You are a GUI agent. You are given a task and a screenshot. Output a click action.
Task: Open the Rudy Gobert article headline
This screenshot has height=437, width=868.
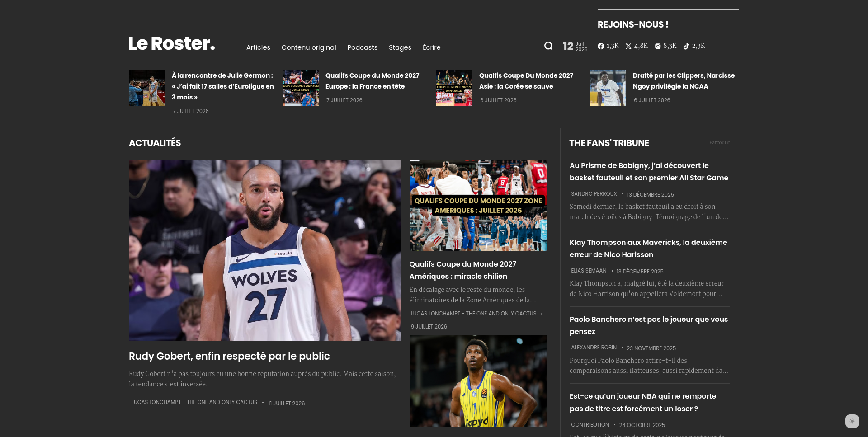tap(229, 356)
